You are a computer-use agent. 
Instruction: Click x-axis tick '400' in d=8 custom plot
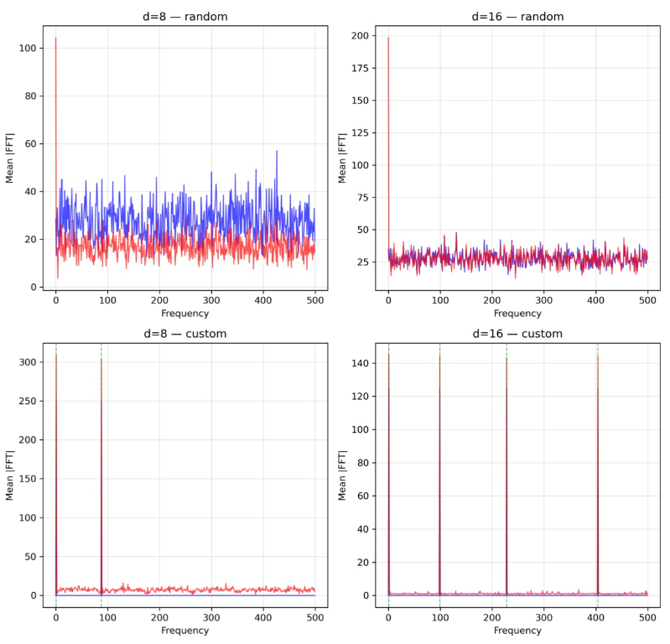(x=263, y=617)
